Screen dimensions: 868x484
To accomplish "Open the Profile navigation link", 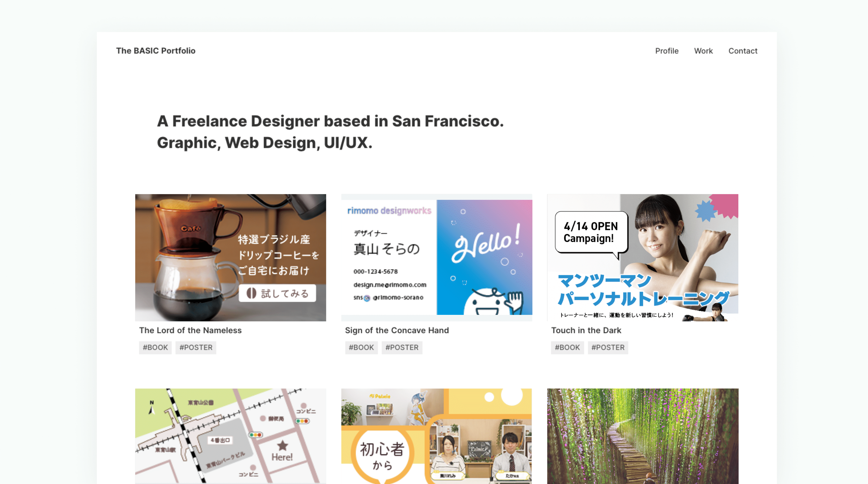I will click(x=666, y=51).
